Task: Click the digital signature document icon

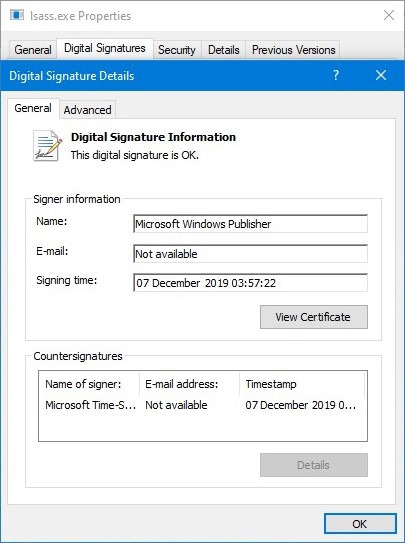Action: [47, 145]
